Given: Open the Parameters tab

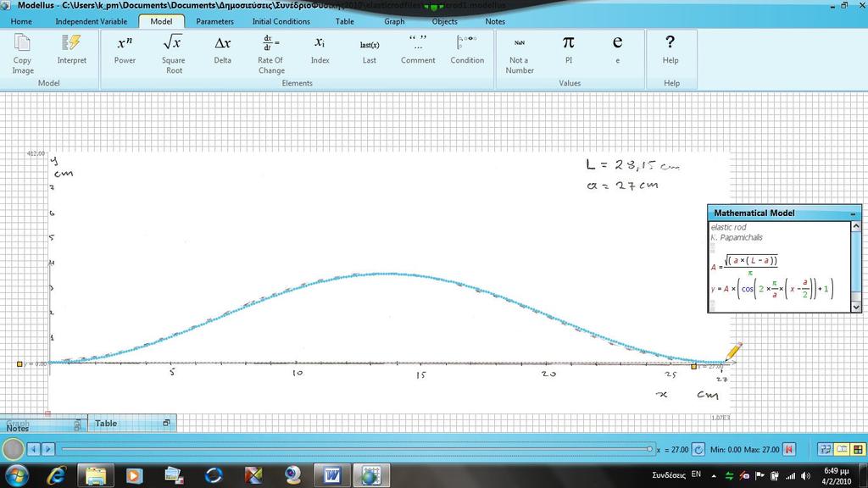Looking at the screenshot, I should (214, 21).
